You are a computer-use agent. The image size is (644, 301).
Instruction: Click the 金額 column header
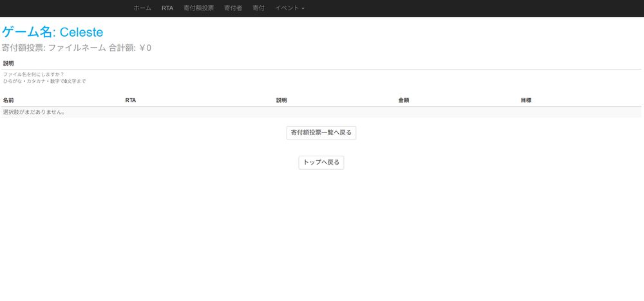point(404,100)
